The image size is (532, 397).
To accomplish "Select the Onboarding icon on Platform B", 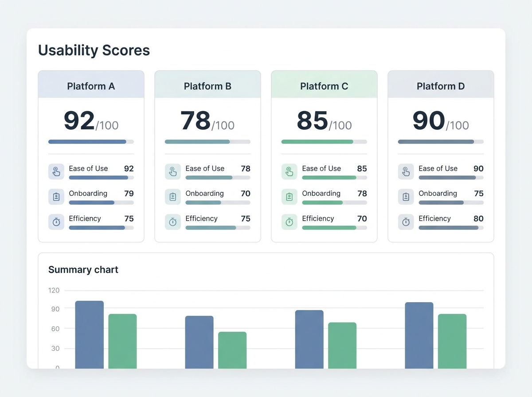I will tap(173, 197).
